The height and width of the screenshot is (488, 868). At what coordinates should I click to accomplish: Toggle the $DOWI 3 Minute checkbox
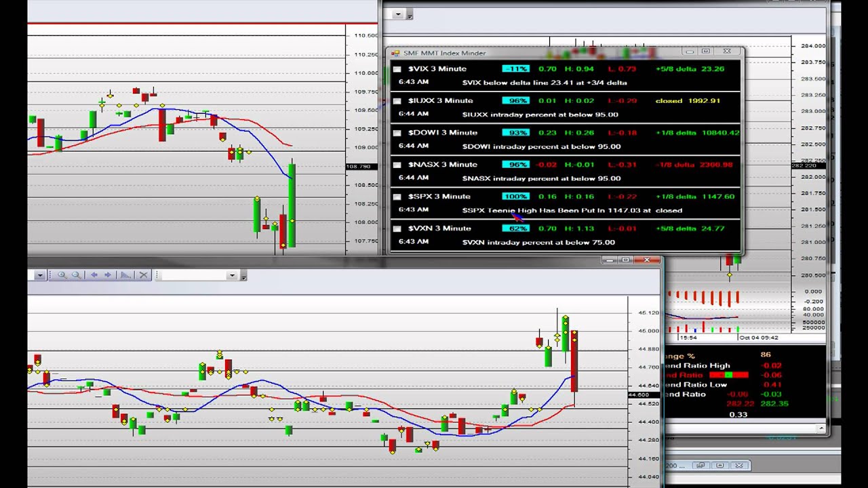(x=397, y=133)
